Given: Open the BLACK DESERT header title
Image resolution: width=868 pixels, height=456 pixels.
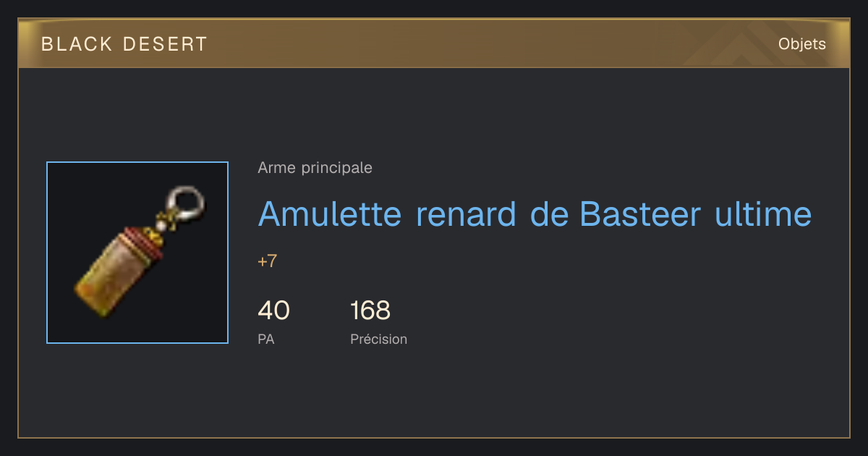Looking at the screenshot, I should click(124, 44).
